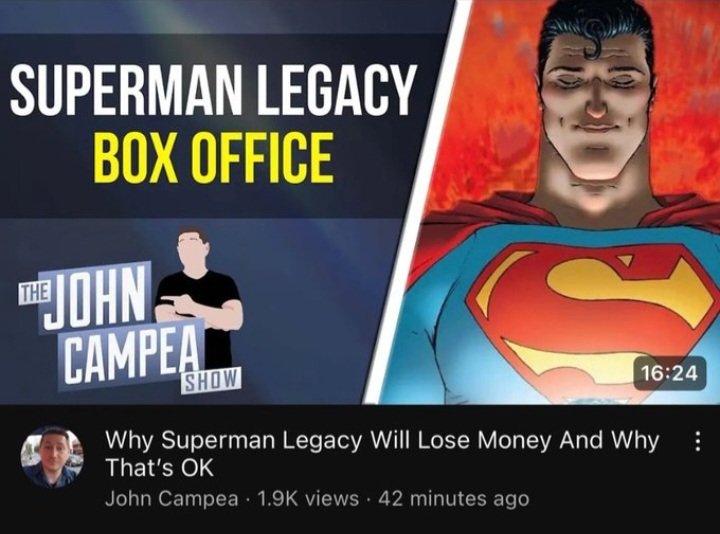
Task: Click the small SHOW label in logo
Action: coord(211,381)
